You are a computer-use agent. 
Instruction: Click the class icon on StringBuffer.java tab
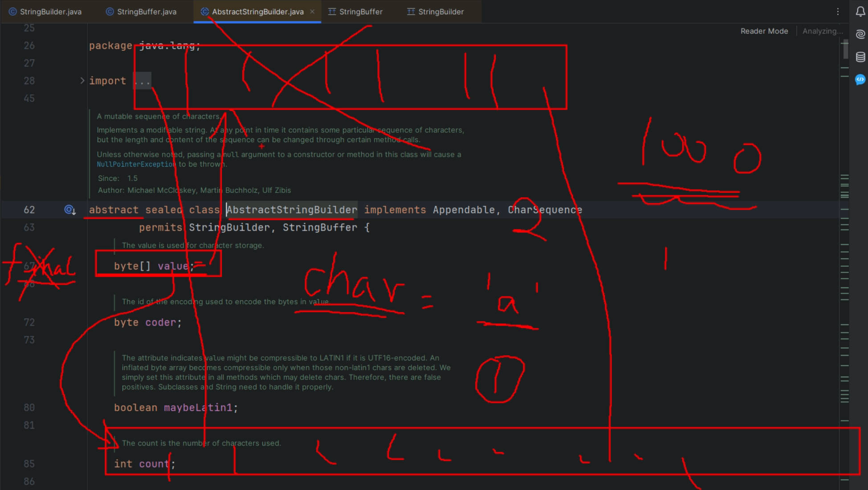click(109, 12)
